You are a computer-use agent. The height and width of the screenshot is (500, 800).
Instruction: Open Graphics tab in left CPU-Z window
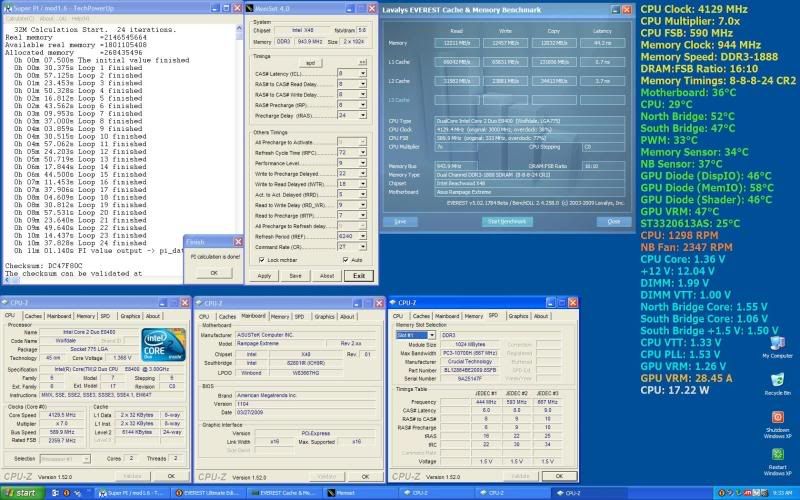(x=130, y=316)
